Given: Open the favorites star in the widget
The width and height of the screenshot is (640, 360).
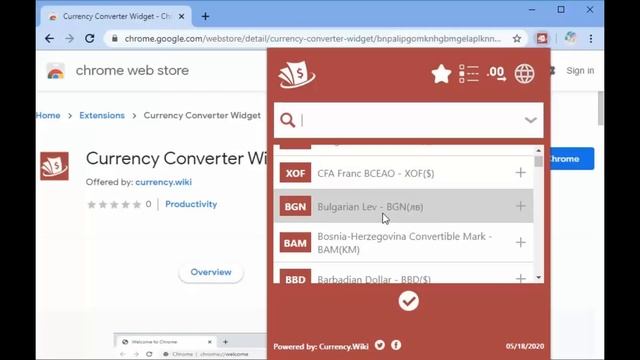Looking at the screenshot, I should pos(441,74).
